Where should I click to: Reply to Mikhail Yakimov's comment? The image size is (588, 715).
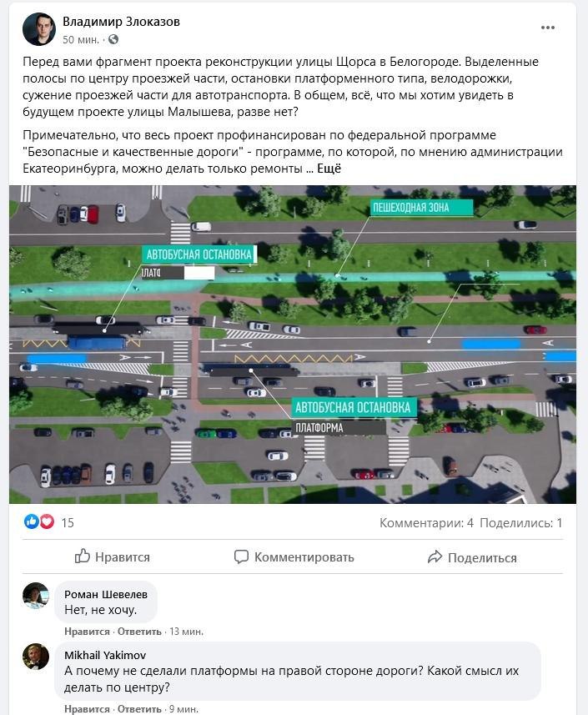point(139,709)
